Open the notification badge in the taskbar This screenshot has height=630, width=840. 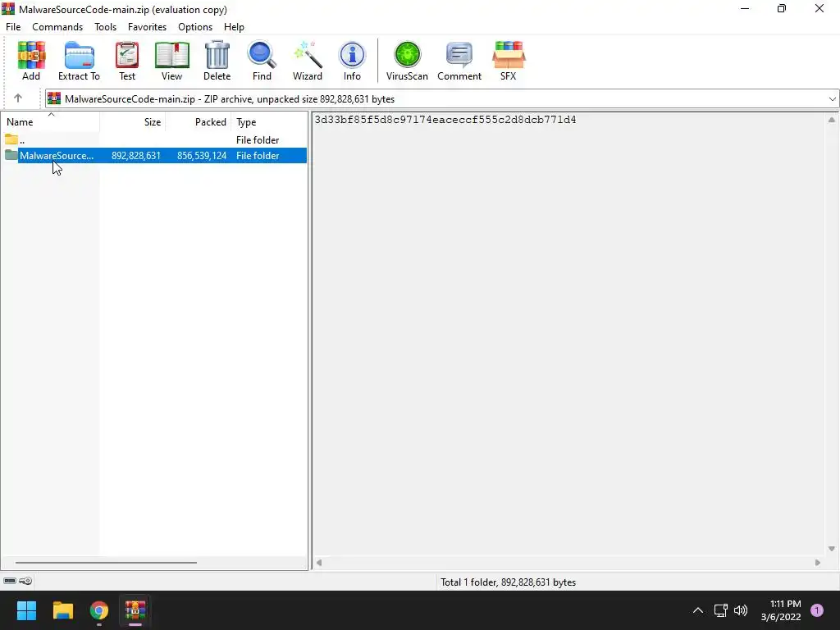[817, 609]
